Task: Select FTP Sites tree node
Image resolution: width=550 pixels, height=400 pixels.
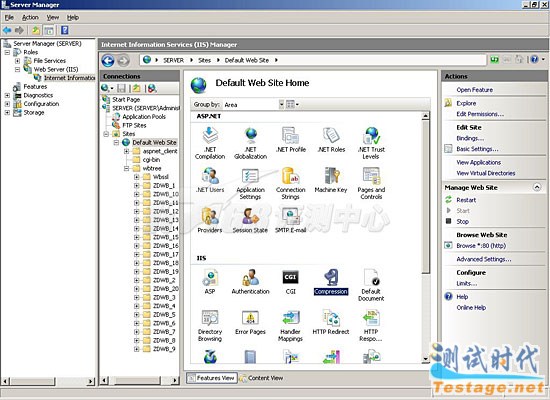Action: [x=134, y=125]
